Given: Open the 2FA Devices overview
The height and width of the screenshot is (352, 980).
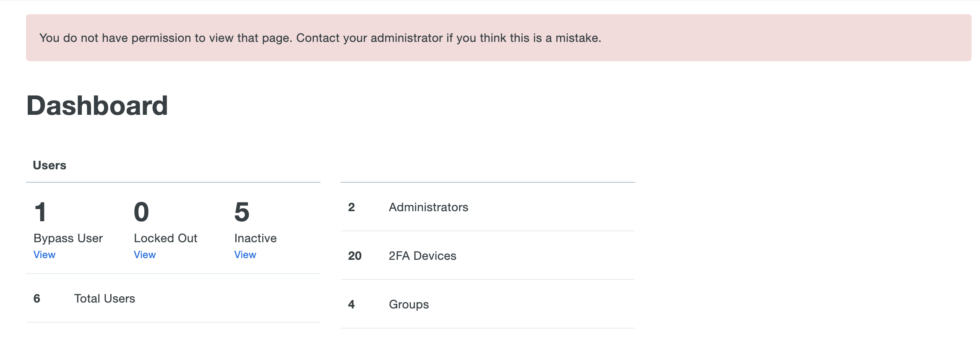Looking at the screenshot, I should coord(422,255).
